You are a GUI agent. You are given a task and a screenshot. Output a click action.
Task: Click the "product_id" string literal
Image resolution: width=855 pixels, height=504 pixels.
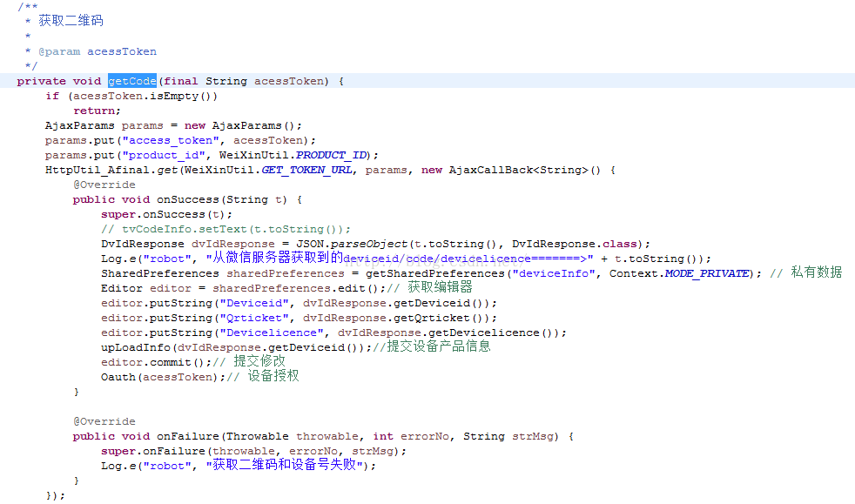[x=164, y=155]
